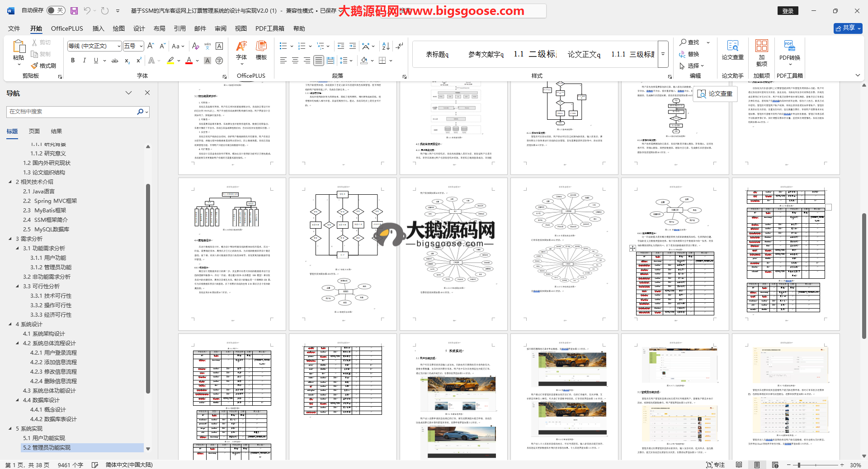Click the underline icon
This screenshot has width=868, height=469.
96,61
